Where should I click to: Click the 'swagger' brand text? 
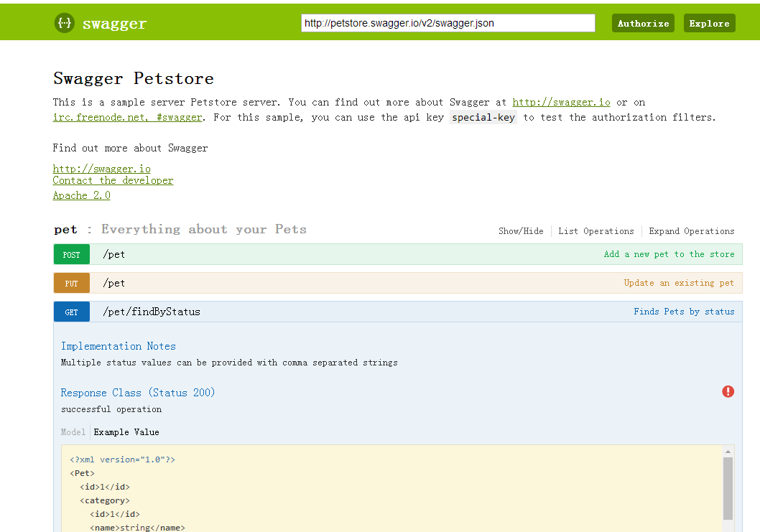[114, 23]
